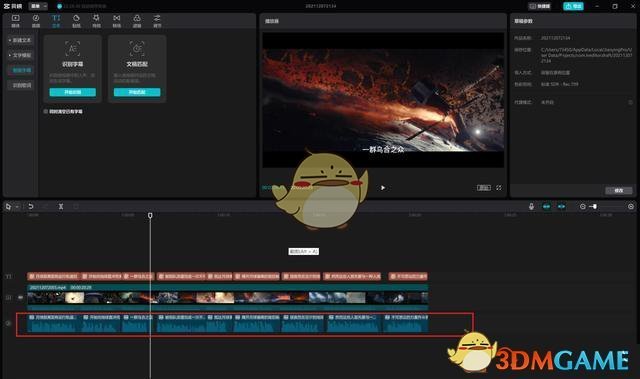Play the preview video
640x379 pixels.
(383, 188)
